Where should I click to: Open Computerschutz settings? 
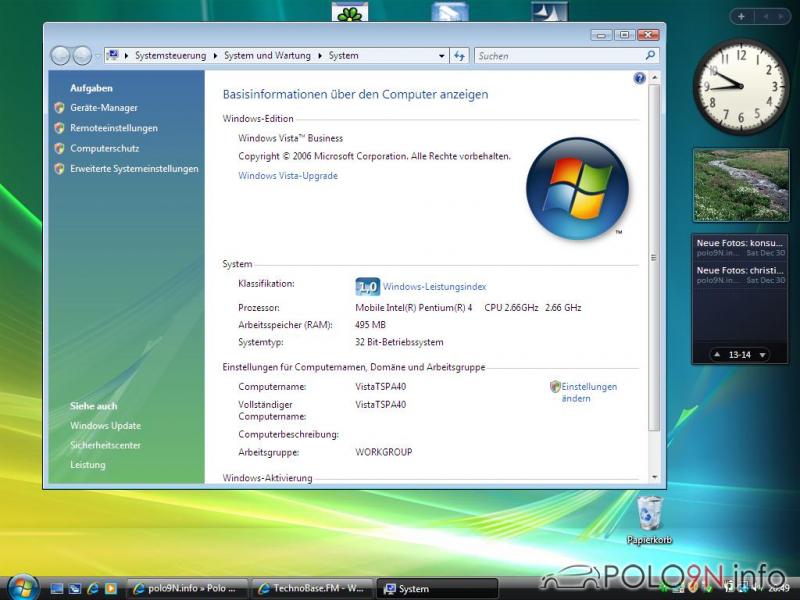tap(105, 148)
